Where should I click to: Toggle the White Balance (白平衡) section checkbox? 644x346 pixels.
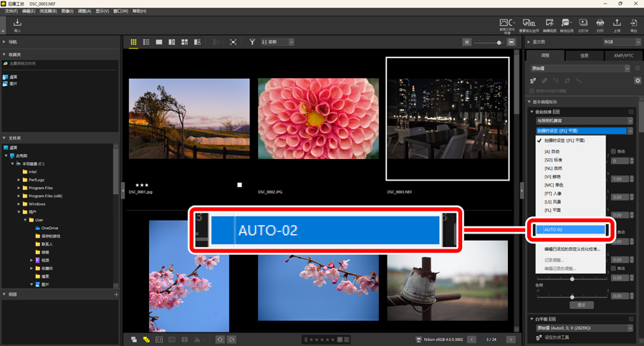click(x=631, y=319)
